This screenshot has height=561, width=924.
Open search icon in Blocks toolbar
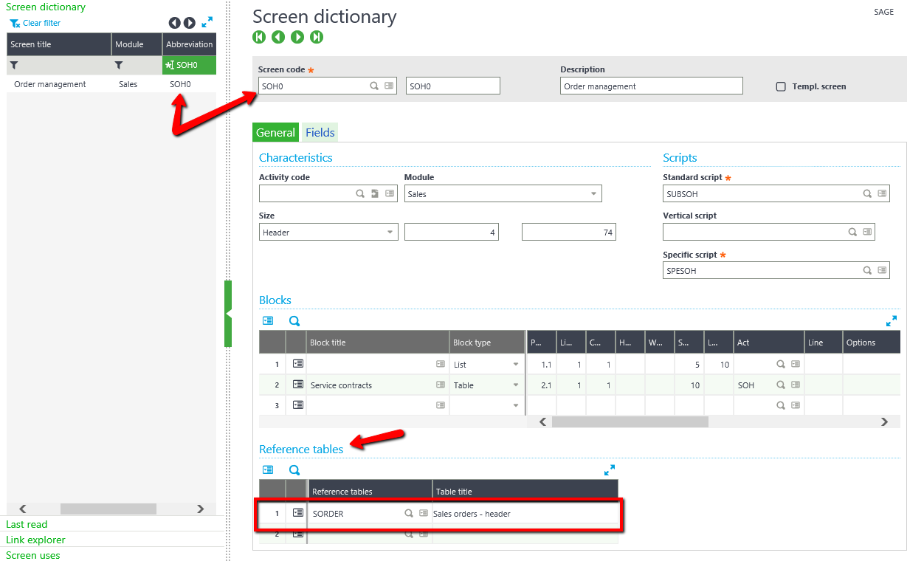tap(294, 321)
